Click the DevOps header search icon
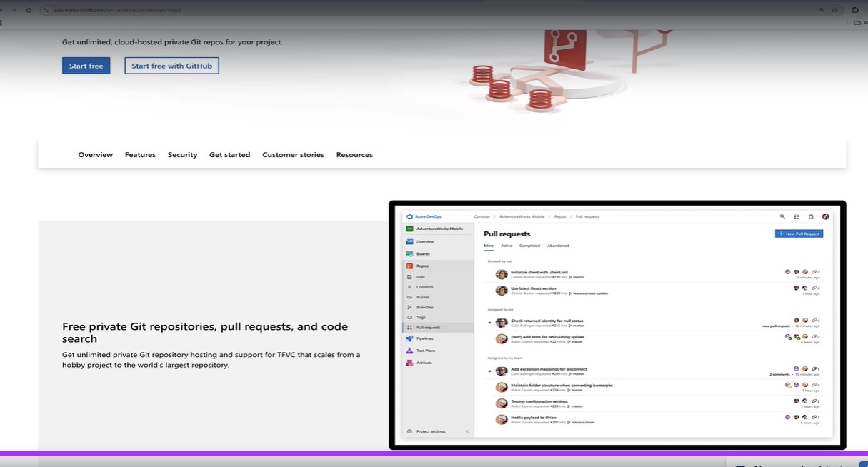The height and width of the screenshot is (467, 868). click(782, 216)
